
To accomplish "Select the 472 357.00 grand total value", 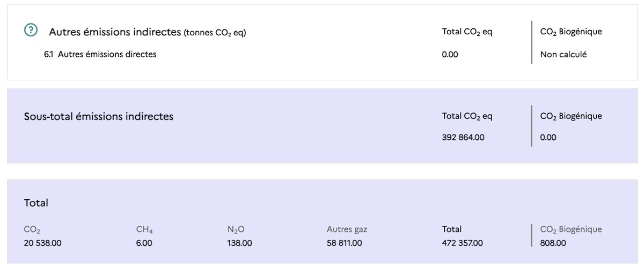I will pos(463,243).
